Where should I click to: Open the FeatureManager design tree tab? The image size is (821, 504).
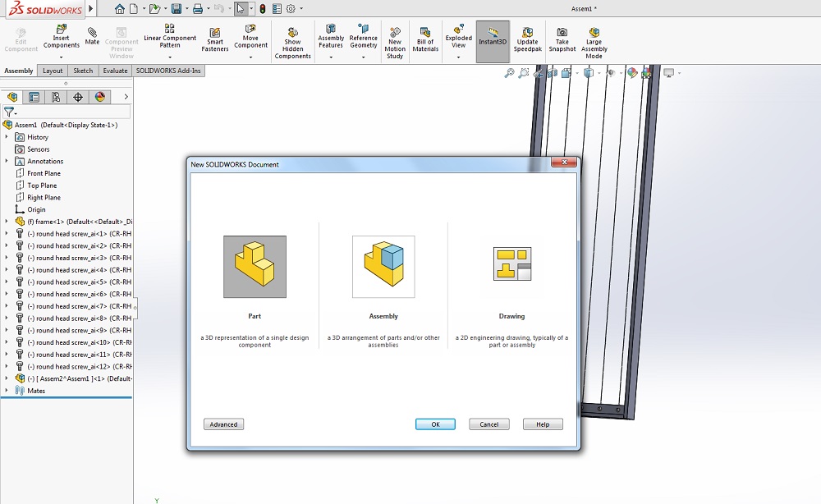(12, 97)
